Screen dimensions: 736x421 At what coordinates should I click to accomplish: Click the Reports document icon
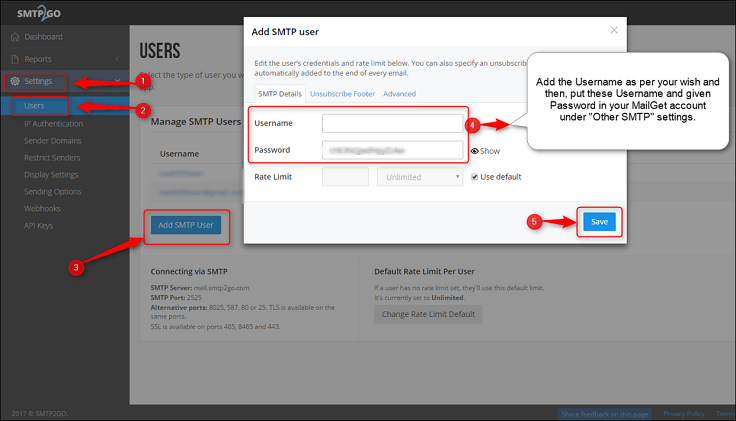point(15,59)
